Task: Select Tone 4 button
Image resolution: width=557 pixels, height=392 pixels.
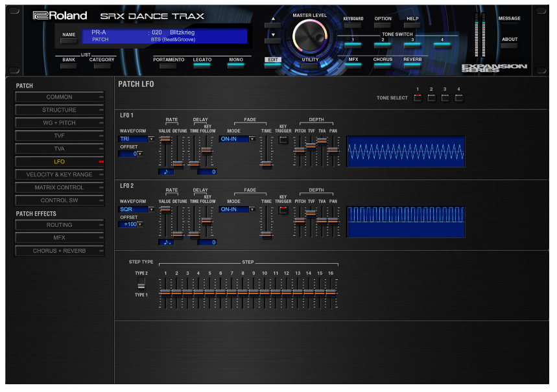Action: point(458,98)
